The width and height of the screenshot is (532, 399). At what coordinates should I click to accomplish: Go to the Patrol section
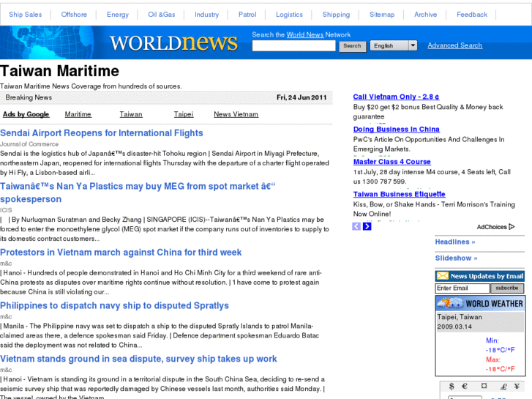click(x=247, y=15)
